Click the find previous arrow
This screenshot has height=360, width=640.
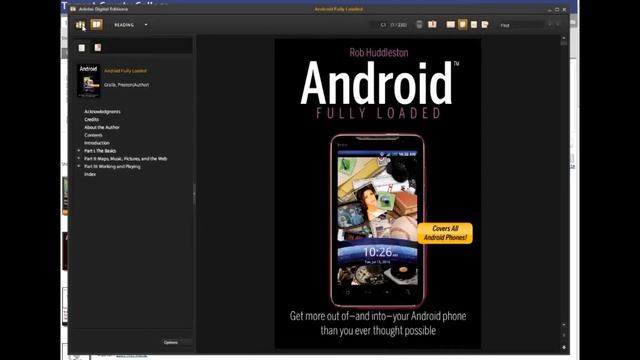[550, 24]
